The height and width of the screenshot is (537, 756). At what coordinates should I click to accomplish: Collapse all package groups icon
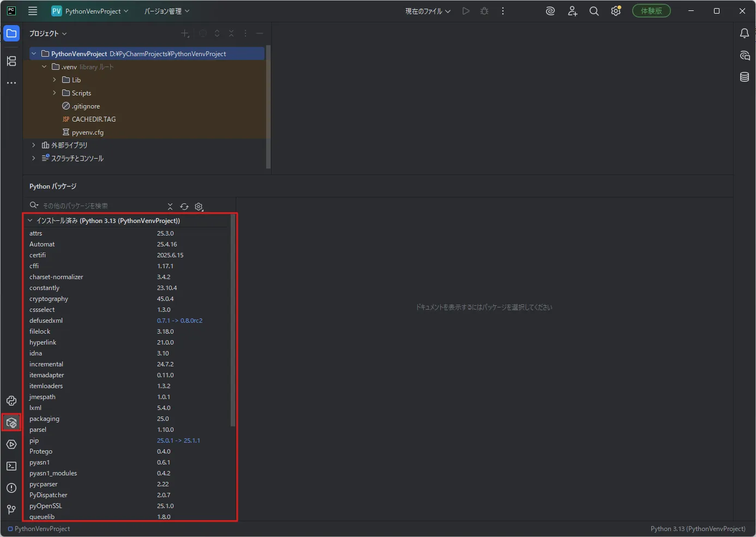(x=170, y=207)
